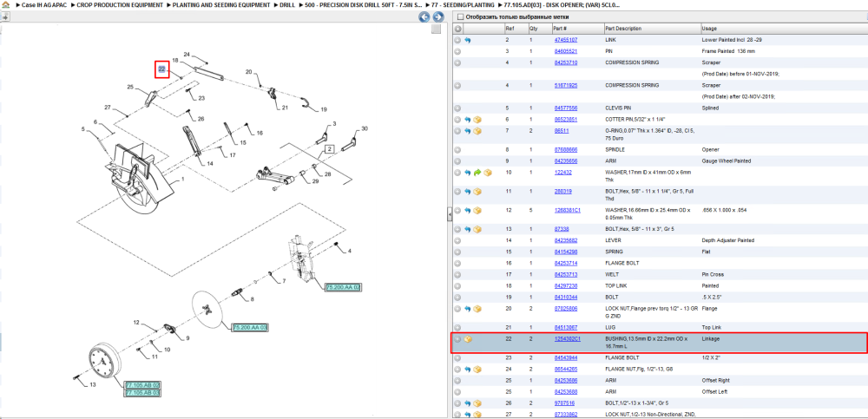The image size is (868, 419).
Task: Click blue arrow on FLANGE NUT 86544265 row
Action: tap(467, 370)
